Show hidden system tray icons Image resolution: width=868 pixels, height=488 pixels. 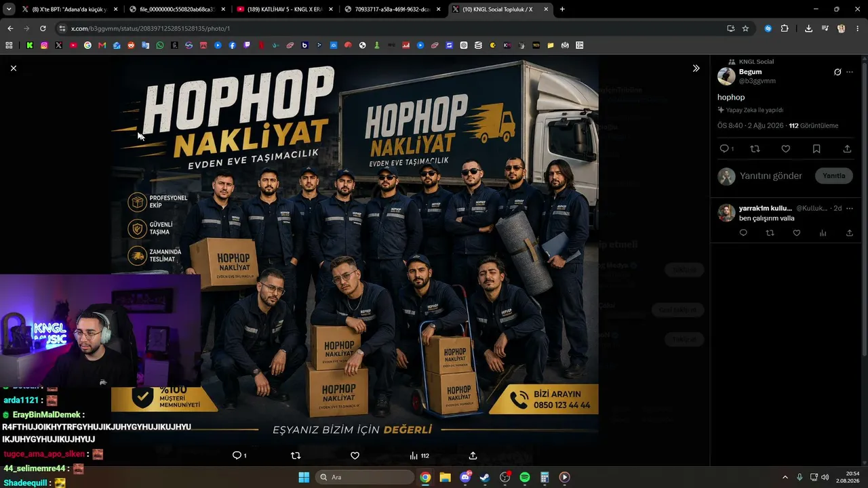[x=785, y=477]
